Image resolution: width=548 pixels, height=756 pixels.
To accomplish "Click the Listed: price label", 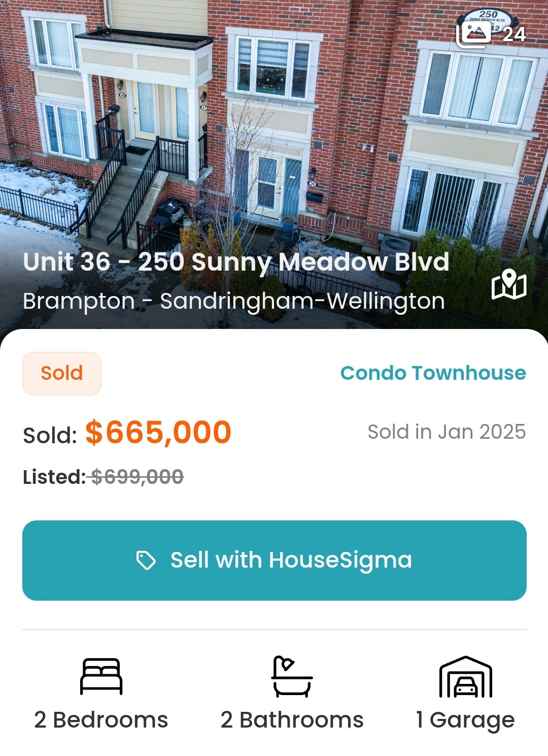I will [54, 477].
